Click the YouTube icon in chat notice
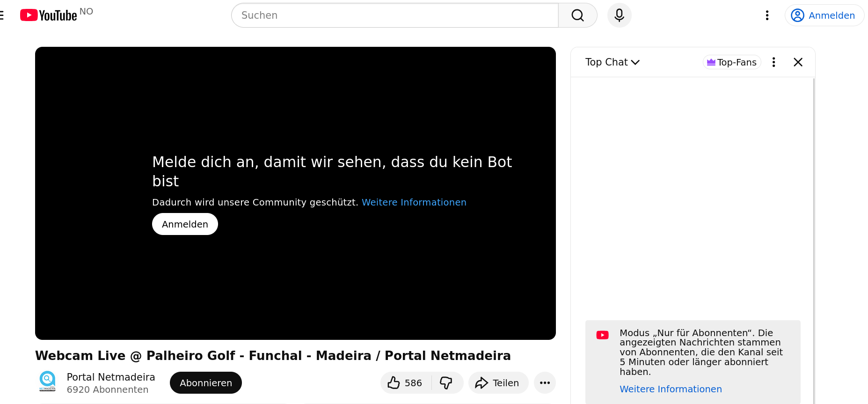The width and height of the screenshot is (868, 404). click(x=603, y=335)
